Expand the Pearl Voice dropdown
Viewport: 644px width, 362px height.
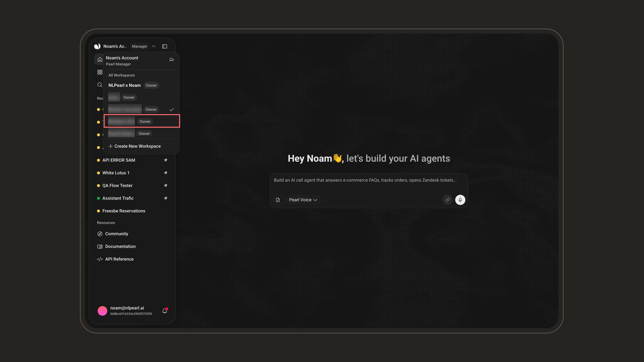[303, 200]
